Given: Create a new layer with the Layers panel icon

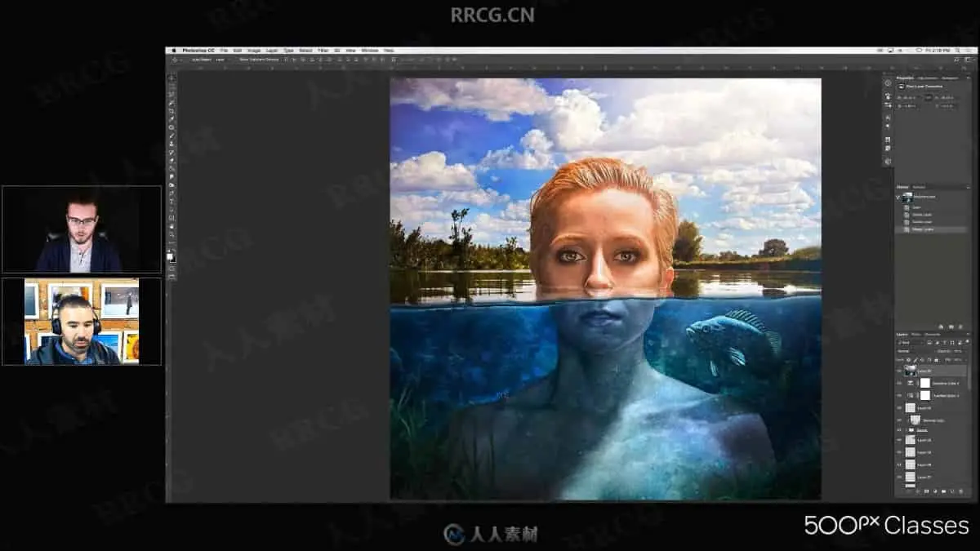Looking at the screenshot, I should (952, 491).
